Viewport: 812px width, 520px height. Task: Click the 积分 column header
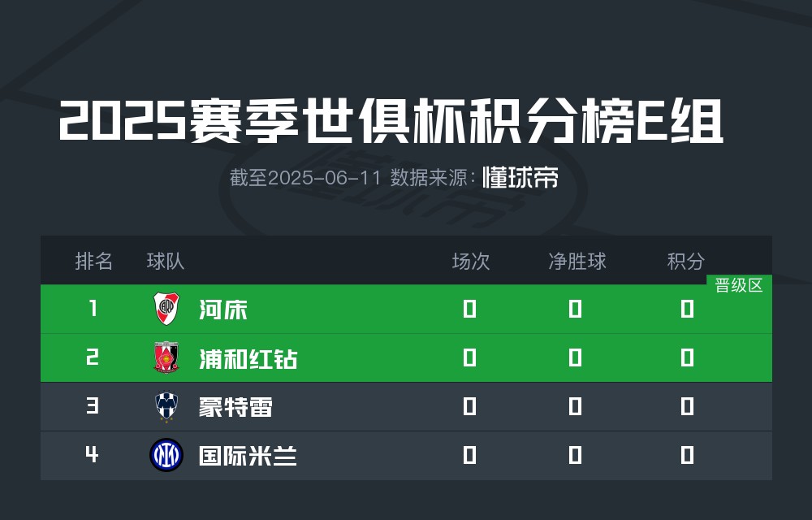click(685, 261)
